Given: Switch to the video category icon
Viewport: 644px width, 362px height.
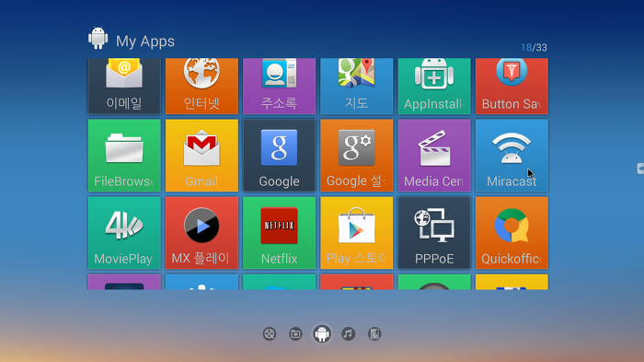Looking at the screenshot, I should [270, 334].
